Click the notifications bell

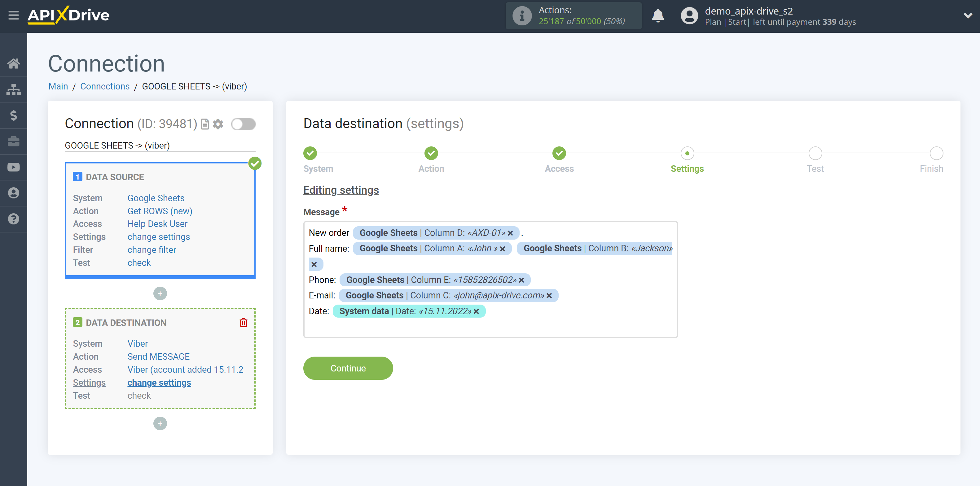tap(658, 16)
